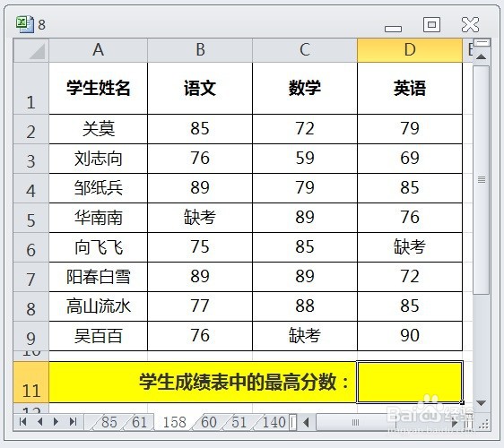Select the header cell '英语'
Image resolution: width=504 pixels, height=448 pixels.
410,89
